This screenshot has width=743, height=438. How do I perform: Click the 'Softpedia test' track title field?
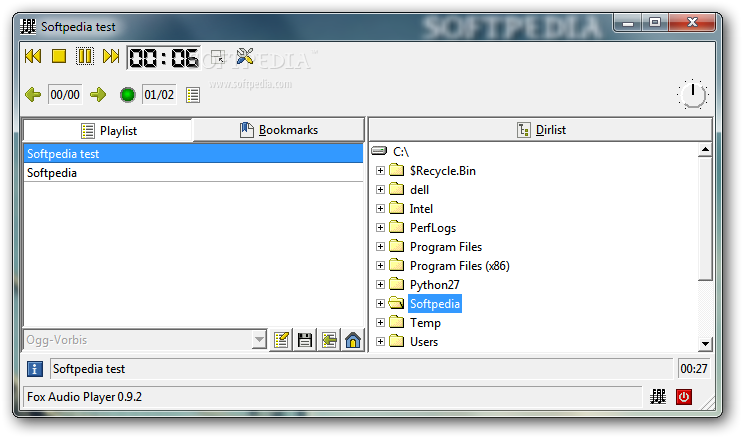[x=361, y=369]
